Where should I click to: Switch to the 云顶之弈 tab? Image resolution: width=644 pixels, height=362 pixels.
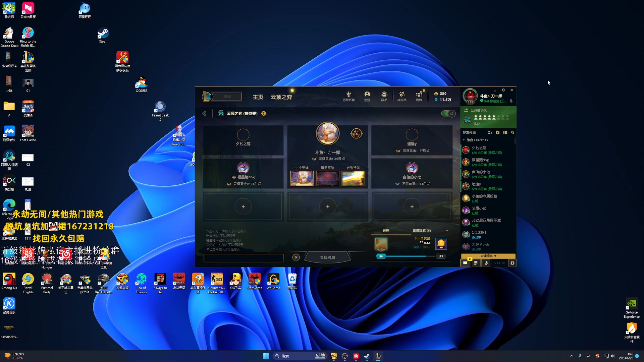tap(281, 97)
